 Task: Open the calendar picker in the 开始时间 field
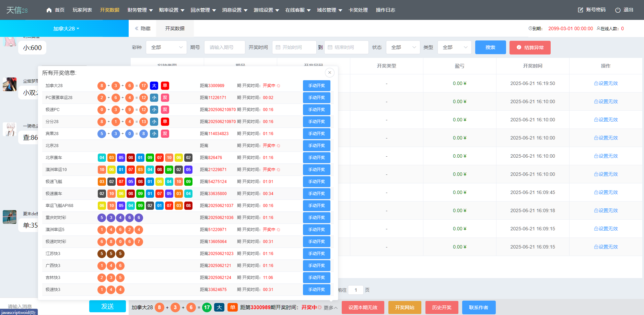(278, 47)
